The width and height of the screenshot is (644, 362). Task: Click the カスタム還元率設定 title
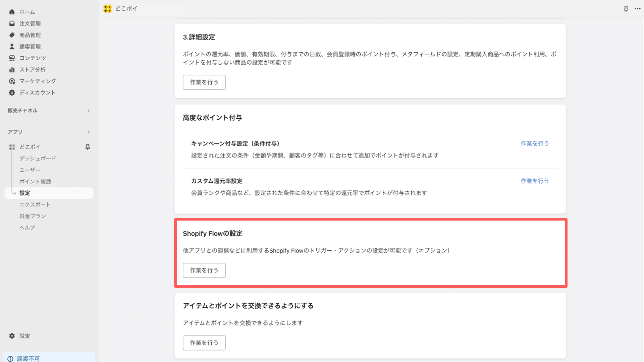coord(217,181)
